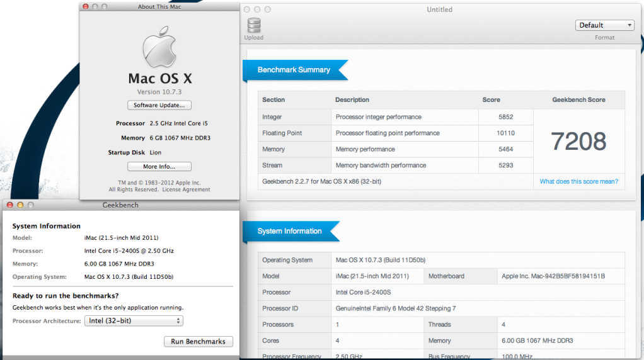Click Motherboard value Apple Inc. Mac-942B5BF58194151B
This screenshot has width=644, height=360.
(x=553, y=276)
